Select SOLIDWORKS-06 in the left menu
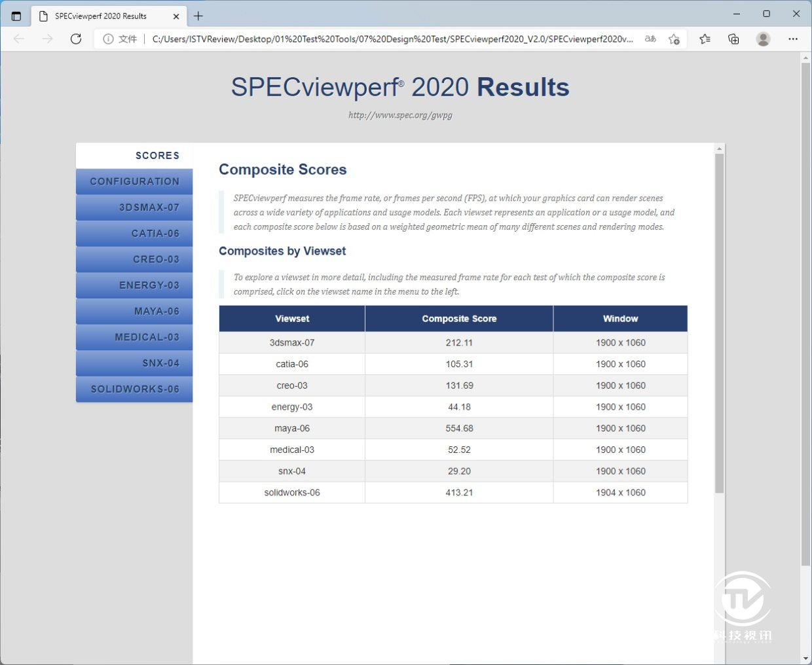This screenshot has width=812, height=665. pyautogui.click(x=134, y=389)
